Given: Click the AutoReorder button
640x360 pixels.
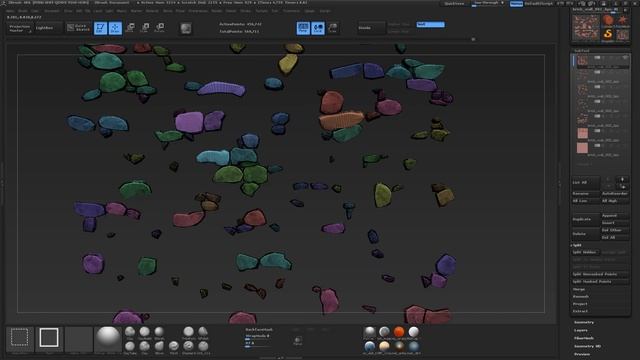Looking at the screenshot, I should pos(615,193).
